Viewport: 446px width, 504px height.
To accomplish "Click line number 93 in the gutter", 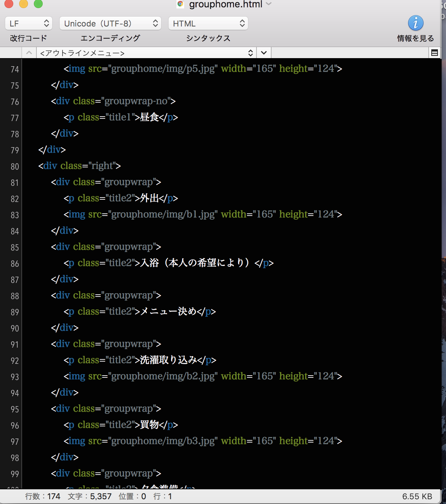I will click(x=15, y=377).
